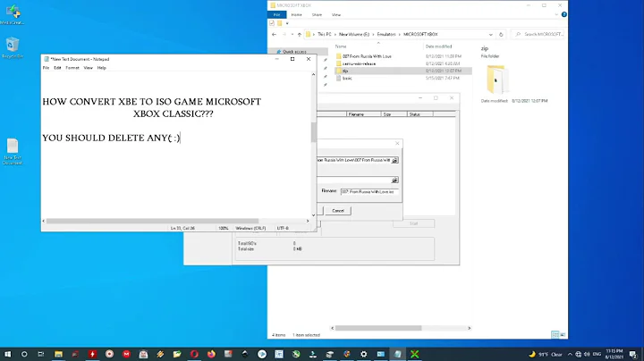The image size is (644, 361).
Task: Click Notepad scroll right arrow
Action: coord(308,221)
